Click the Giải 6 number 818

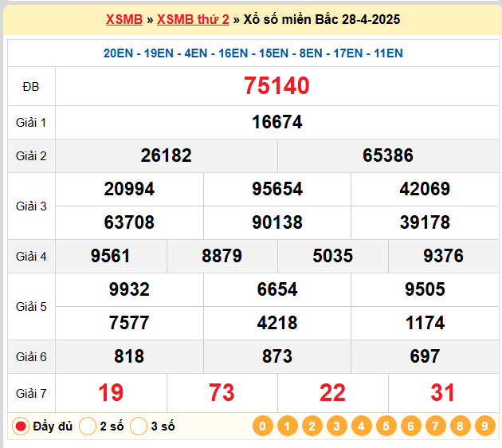(129, 356)
